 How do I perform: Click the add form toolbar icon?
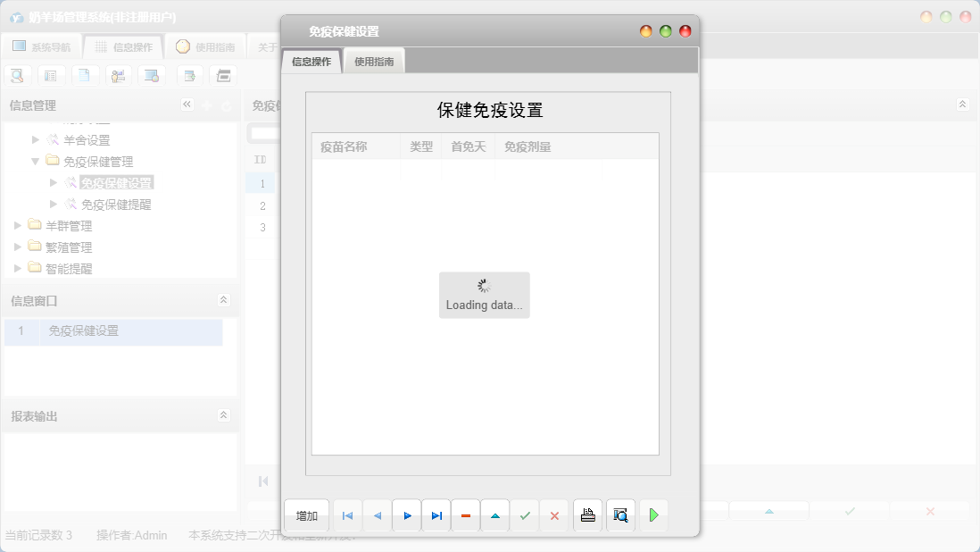point(189,75)
